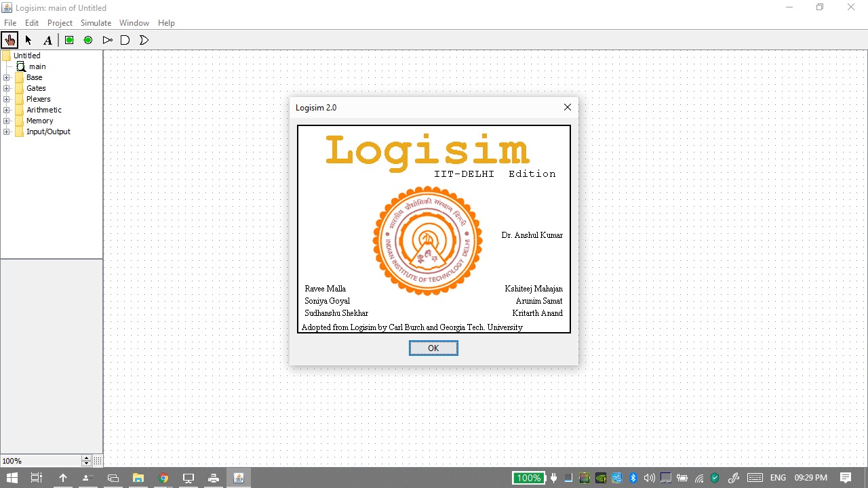Select the Poke tool

(x=9, y=40)
